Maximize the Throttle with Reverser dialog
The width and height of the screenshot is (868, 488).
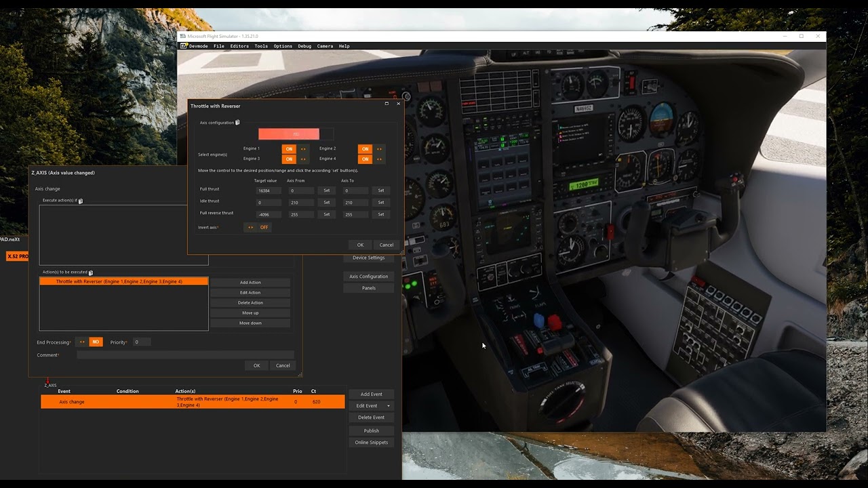pos(387,104)
